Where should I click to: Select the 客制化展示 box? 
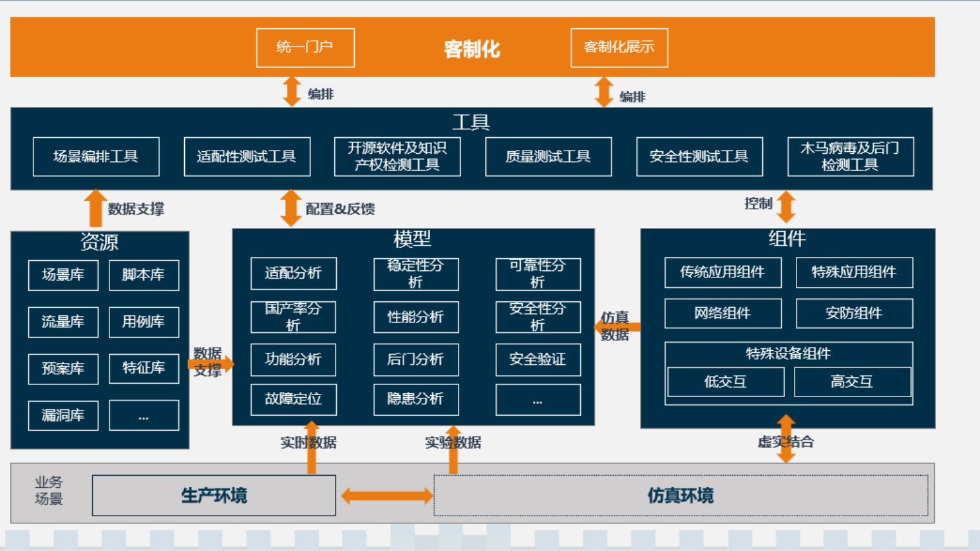point(619,48)
